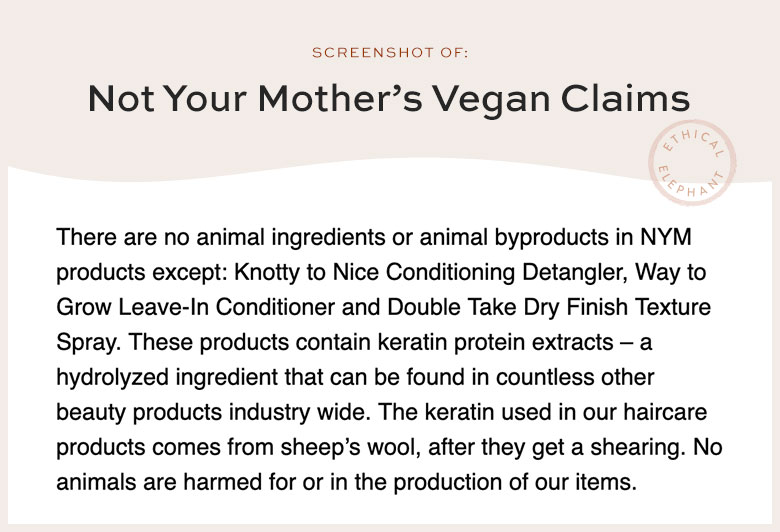This screenshot has width=780, height=532.
Task: Click the word 'Mother's' in the title
Action: pyautogui.click(x=340, y=99)
